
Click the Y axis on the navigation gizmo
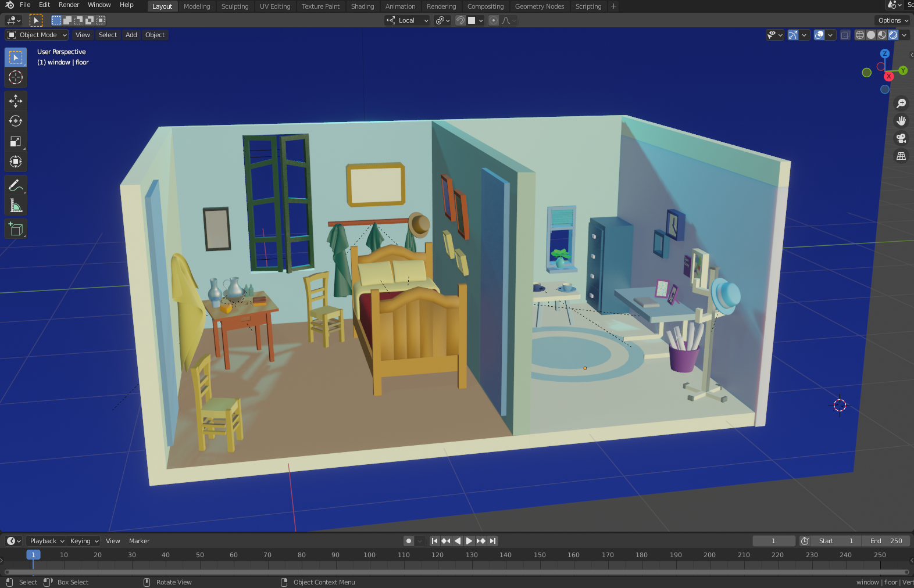(903, 70)
